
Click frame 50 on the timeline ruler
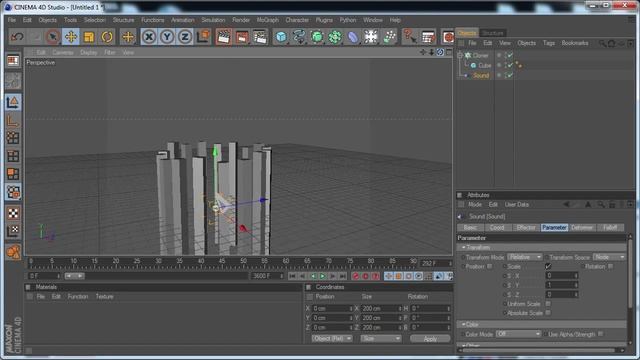[243, 261]
